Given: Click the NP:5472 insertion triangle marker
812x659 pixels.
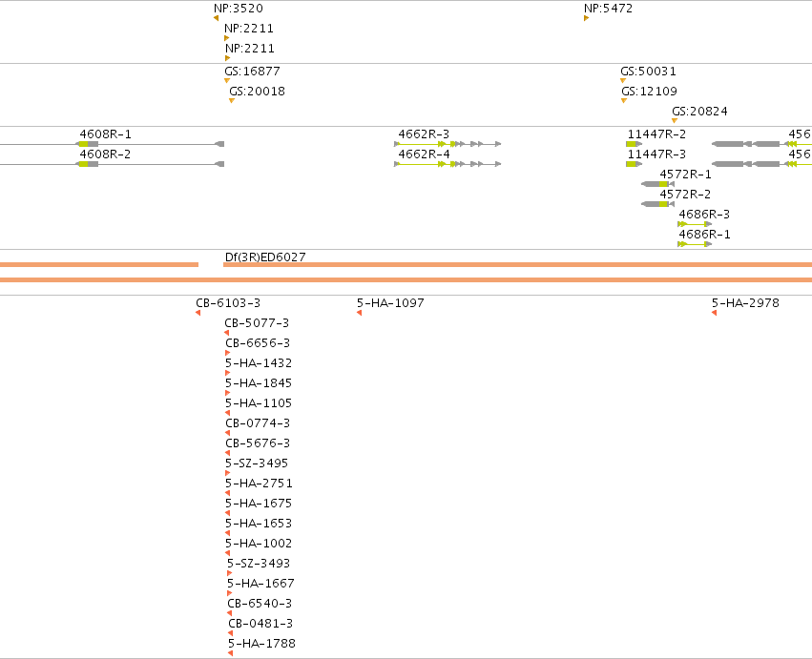Looking at the screenshot, I should pos(586,18).
